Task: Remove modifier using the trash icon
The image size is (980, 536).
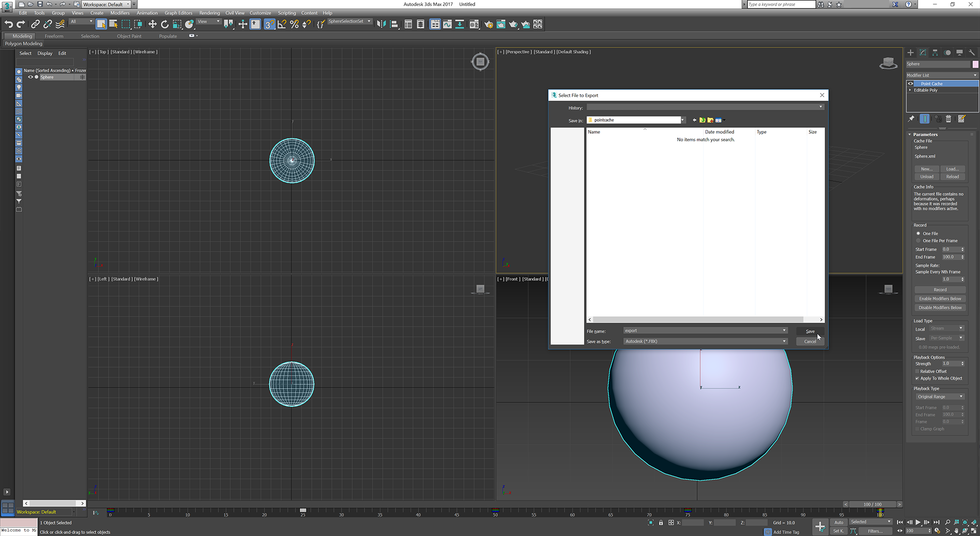Action: (x=948, y=119)
